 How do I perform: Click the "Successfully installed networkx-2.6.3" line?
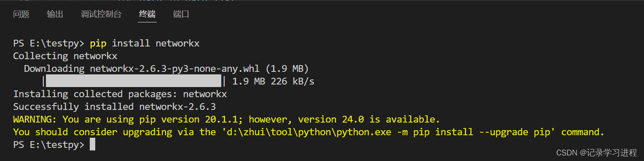(x=114, y=106)
